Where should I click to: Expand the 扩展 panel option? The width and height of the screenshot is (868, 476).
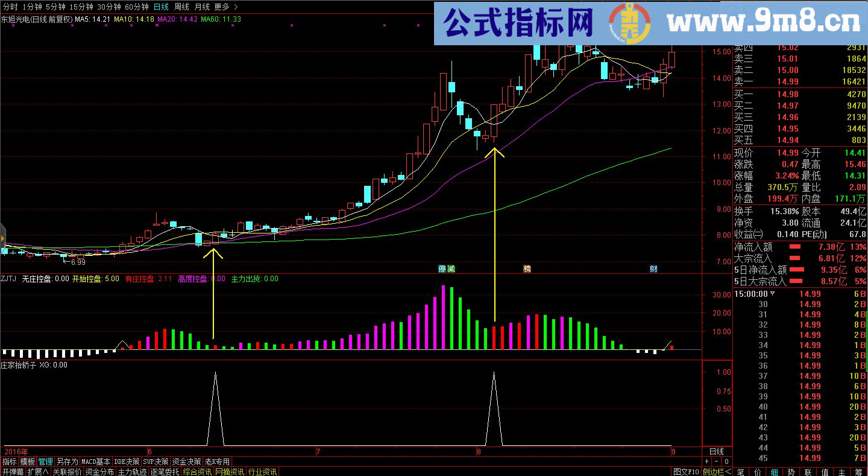point(38,472)
